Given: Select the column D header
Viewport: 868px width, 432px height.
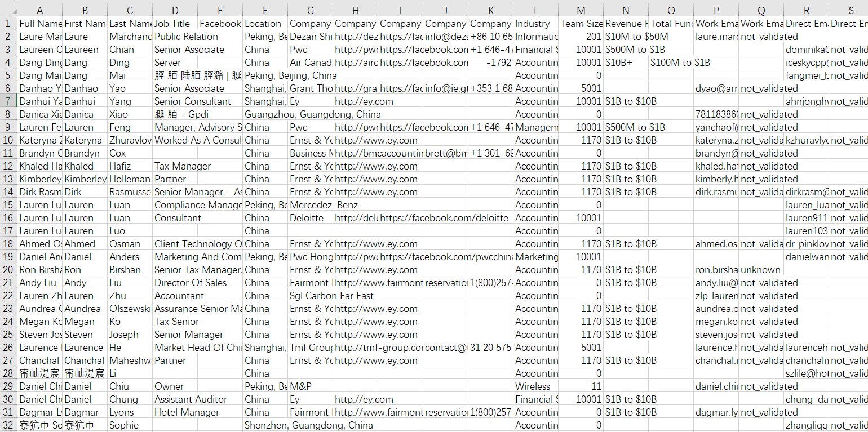Looking at the screenshot, I should coord(175,11).
